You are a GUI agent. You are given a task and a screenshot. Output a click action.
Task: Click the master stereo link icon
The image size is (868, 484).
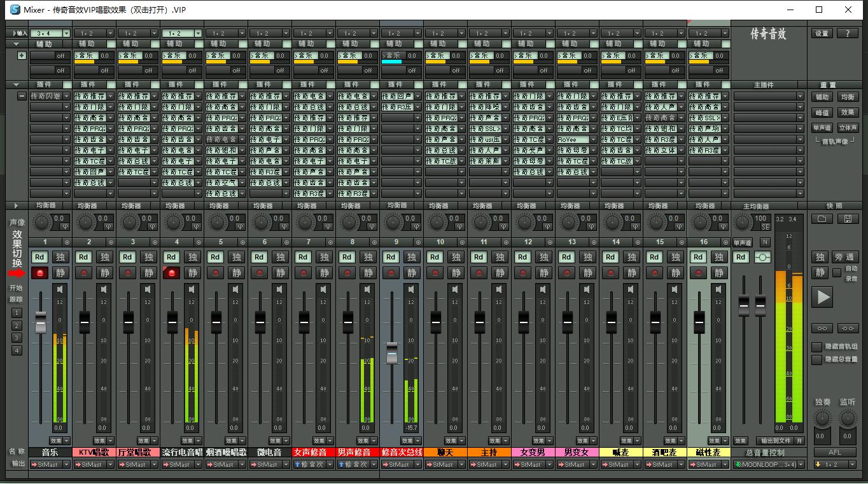tap(762, 257)
